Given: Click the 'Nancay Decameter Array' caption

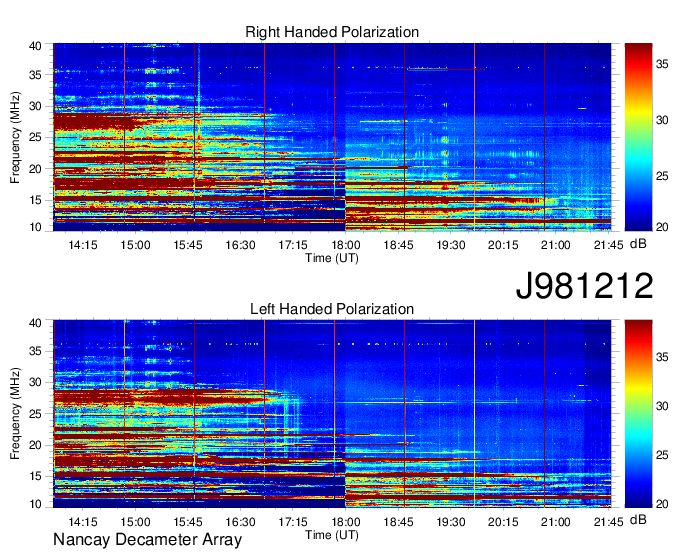Looking at the screenshot, I should 147,540.
